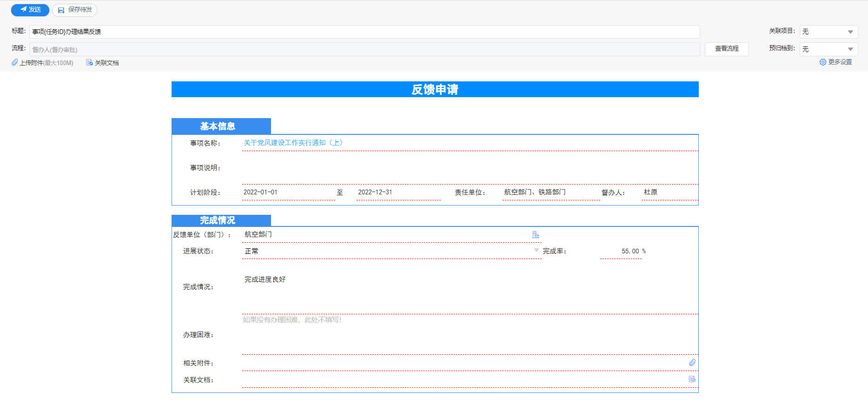This screenshot has height=418, width=868.
Task: Click the 标题 input field
Action: pyautogui.click(x=364, y=32)
